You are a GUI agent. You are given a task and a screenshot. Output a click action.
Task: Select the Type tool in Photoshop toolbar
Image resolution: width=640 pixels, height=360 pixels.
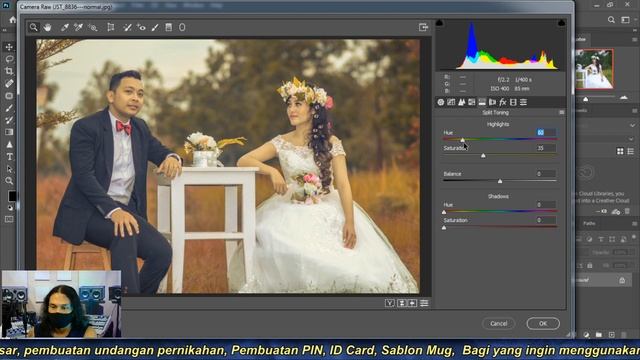[x=9, y=157]
